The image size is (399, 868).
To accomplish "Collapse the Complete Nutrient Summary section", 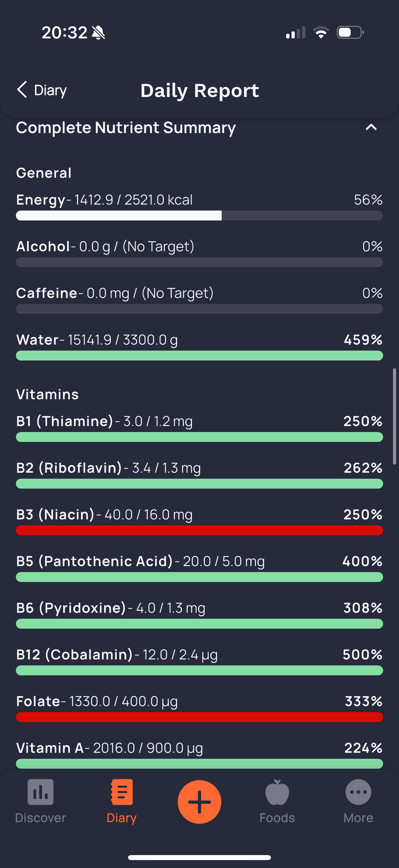I will click(x=371, y=127).
